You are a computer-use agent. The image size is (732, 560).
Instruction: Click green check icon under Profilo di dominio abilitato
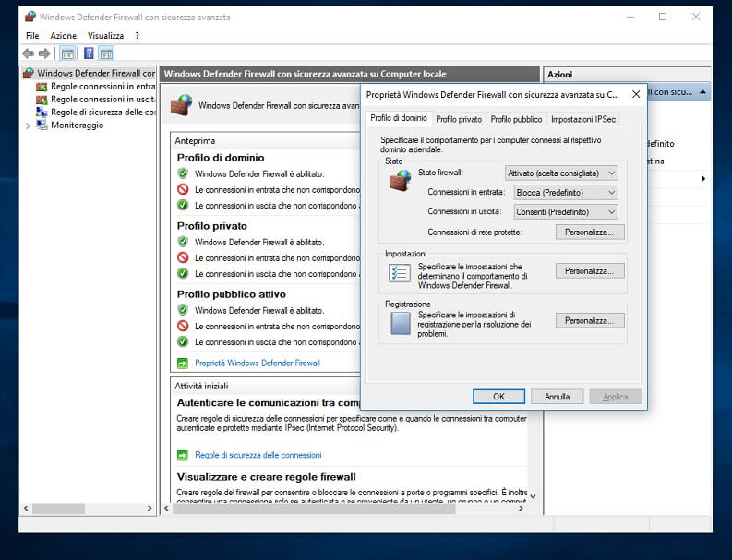[183, 173]
